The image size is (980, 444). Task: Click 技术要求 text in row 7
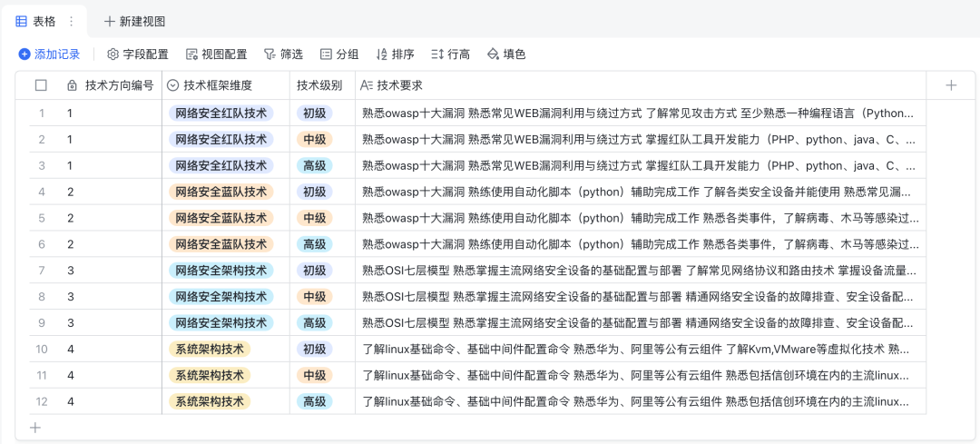[x=640, y=271]
